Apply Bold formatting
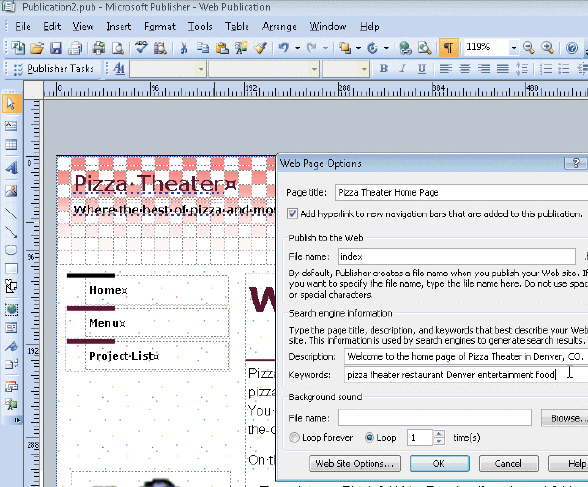Viewport: 588px width, 487px height. point(383,69)
